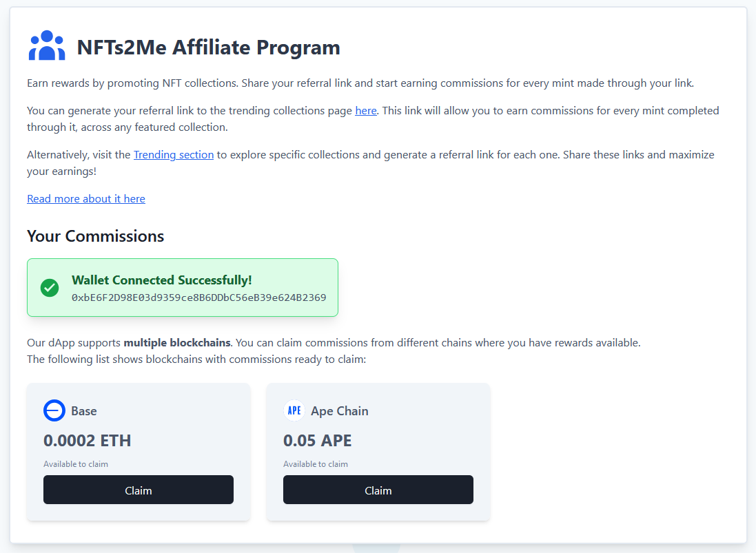756x553 pixels.
Task: Open 'Read more about it here' link
Action: [86, 198]
